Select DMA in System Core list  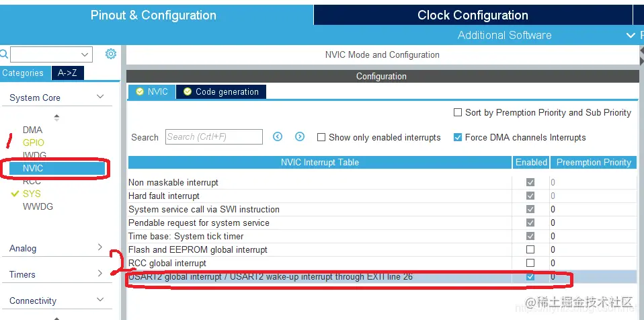click(x=32, y=130)
